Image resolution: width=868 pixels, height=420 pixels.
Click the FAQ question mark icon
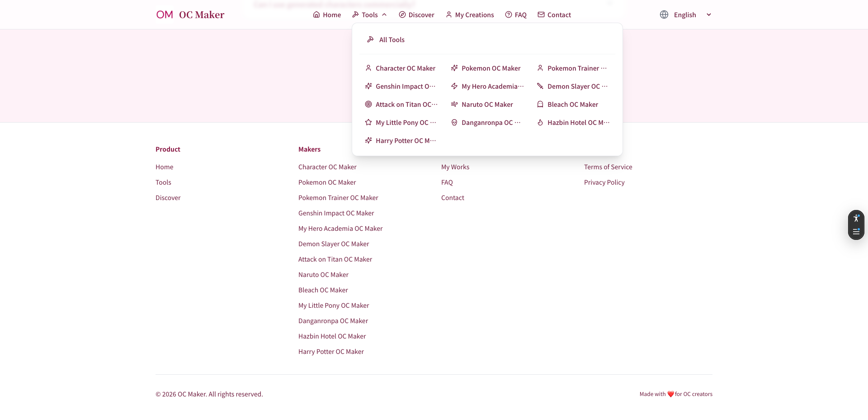tap(509, 14)
